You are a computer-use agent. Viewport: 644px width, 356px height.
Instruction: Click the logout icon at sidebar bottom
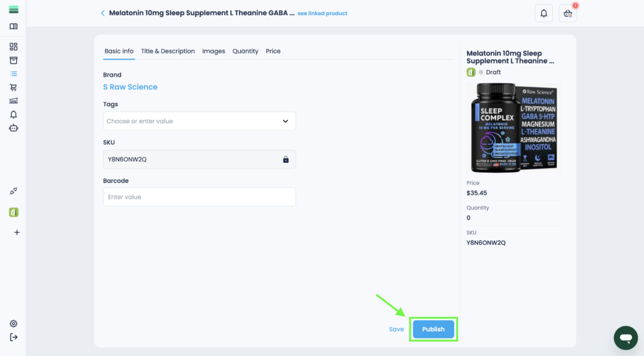point(13,337)
